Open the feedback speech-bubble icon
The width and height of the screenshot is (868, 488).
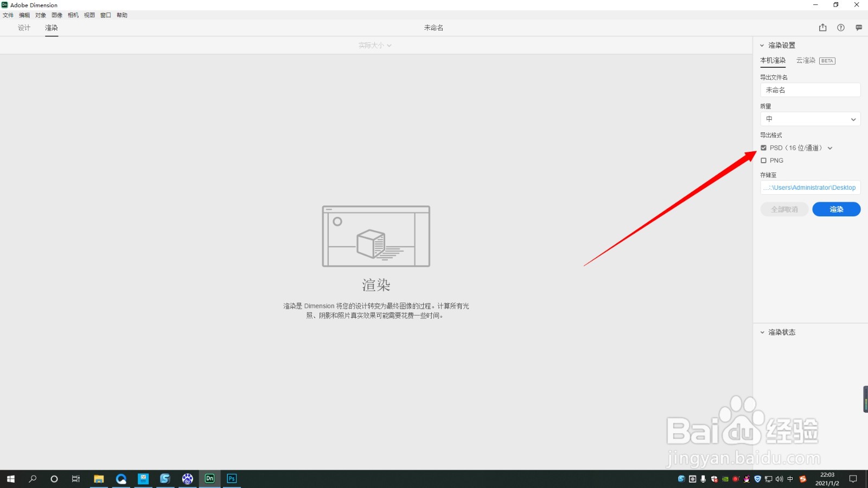(859, 28)
